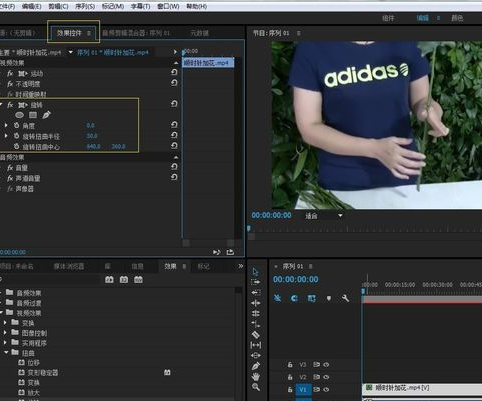Toggle animation stopwatch for 旋转扭曲中心

click(16, 146)
